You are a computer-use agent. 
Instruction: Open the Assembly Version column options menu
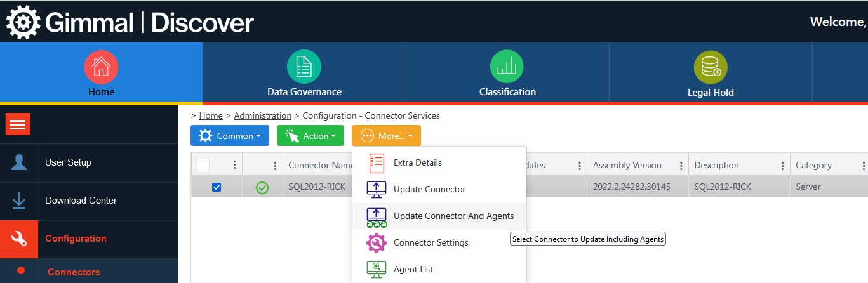(681, 166)
